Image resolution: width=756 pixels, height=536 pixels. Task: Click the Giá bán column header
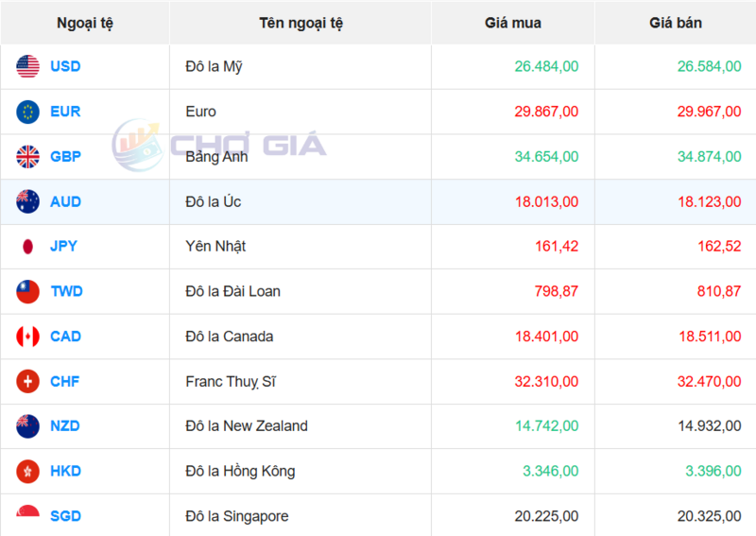[676, 23]
